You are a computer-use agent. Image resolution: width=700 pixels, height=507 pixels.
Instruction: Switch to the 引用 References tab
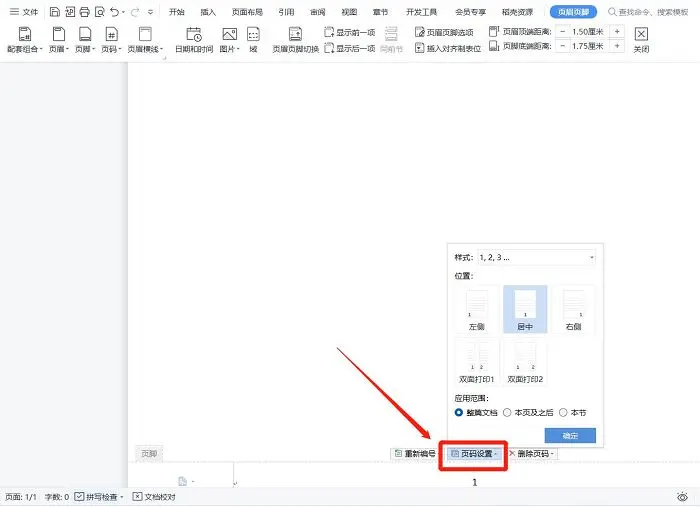point(286,12)
